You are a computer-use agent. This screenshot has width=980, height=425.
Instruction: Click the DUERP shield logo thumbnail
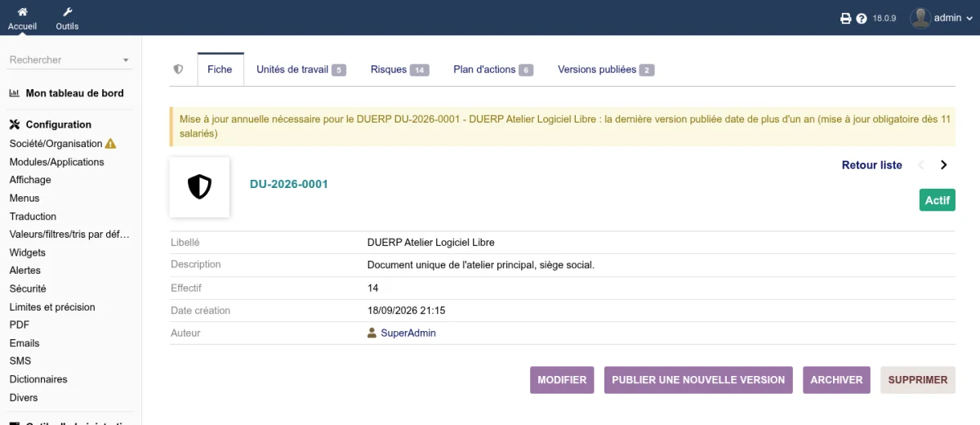tap(199, 187)
